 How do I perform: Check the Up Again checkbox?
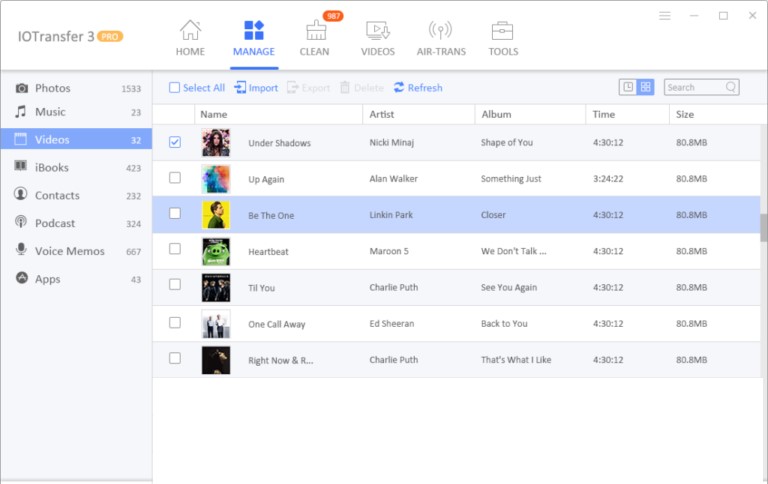point(175,178)
